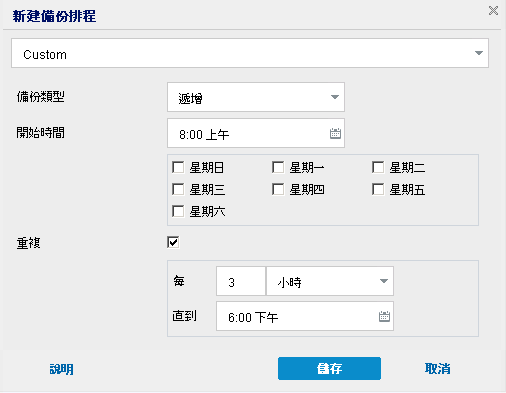This screenshot has width=506, height=393.
Task: Open calendar icon in 直到 field
Action: click(384, 316)
